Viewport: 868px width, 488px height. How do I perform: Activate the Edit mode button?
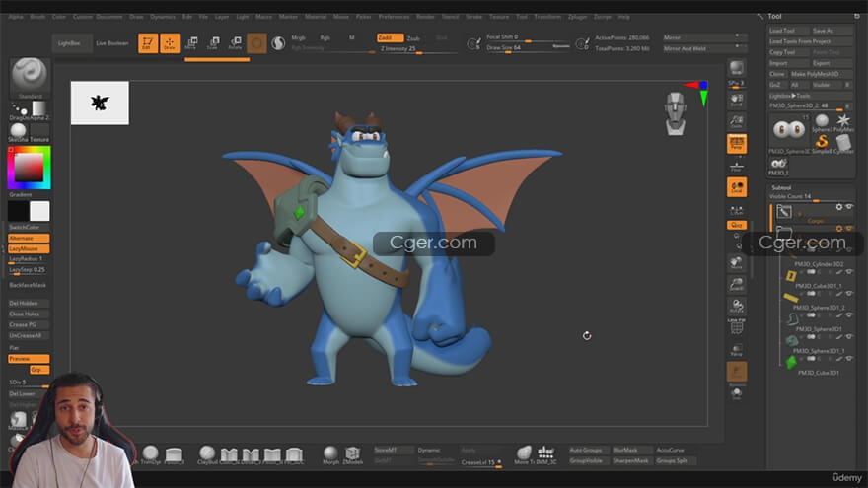coord(148,43)
